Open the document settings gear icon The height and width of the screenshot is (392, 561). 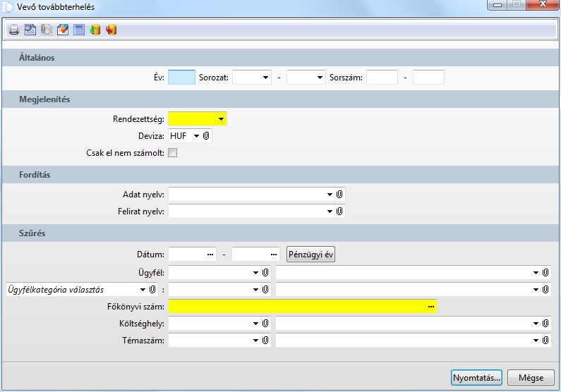click(x=30, y=30)
